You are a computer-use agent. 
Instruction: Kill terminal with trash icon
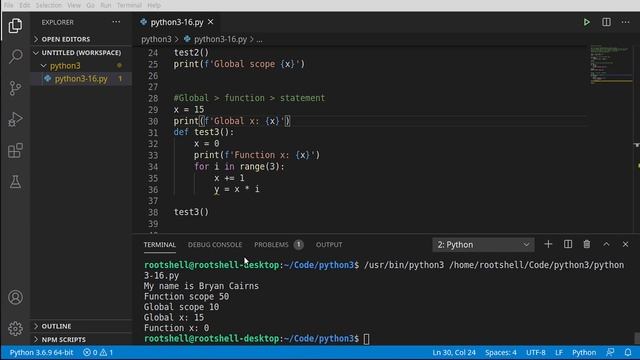click(587, 244)
